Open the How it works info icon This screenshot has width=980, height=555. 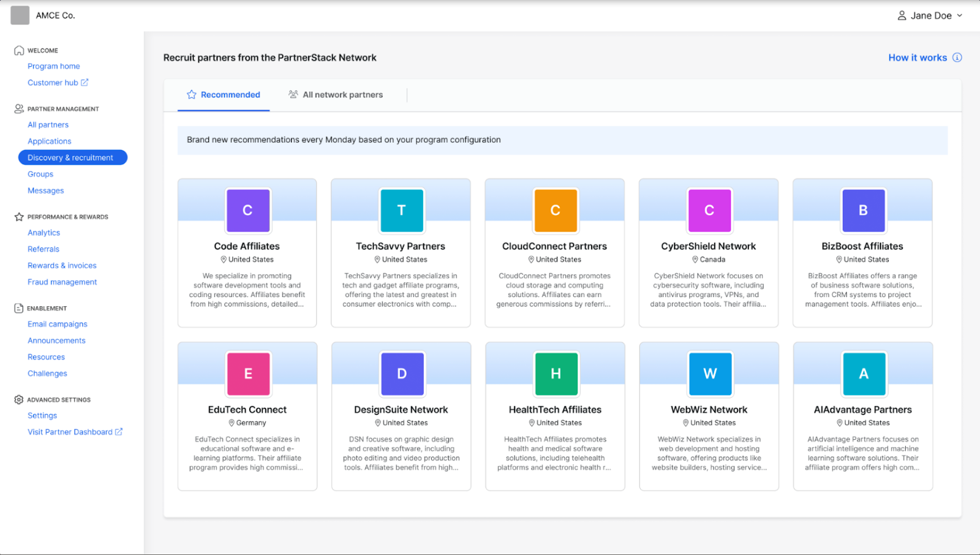(957, 57)
